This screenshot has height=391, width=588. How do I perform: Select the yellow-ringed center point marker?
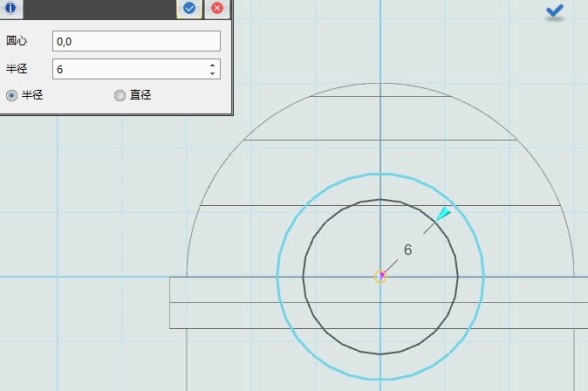pos(381,277)
